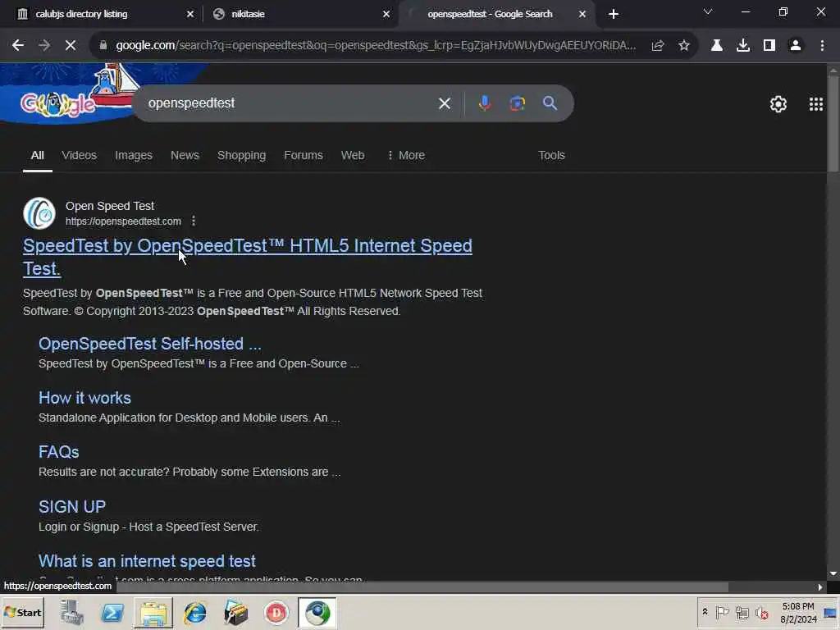840x630 pixels.
Task: Open File Explorer from taskbar
Action: click(153, 612)
